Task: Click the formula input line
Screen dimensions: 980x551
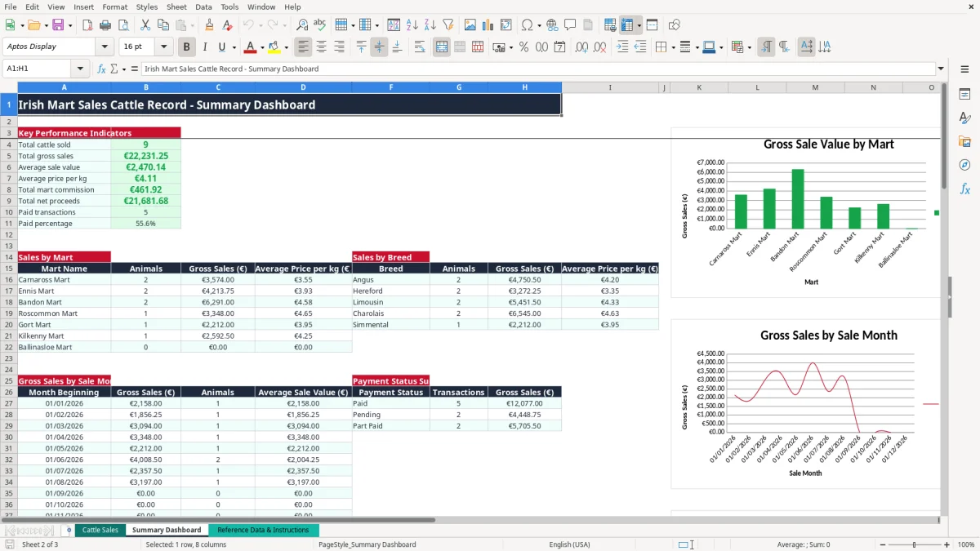Action: click(x=537, y=69)
